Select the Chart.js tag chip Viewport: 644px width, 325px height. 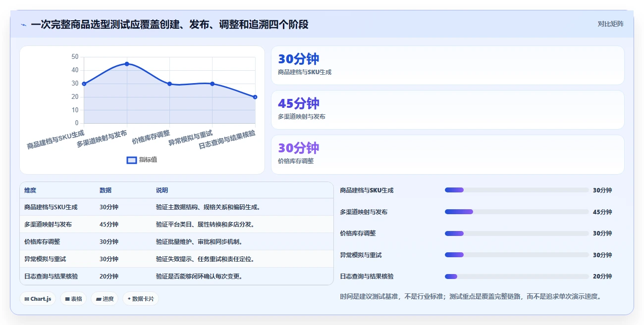pyautogui.click(x=38, y=299)
